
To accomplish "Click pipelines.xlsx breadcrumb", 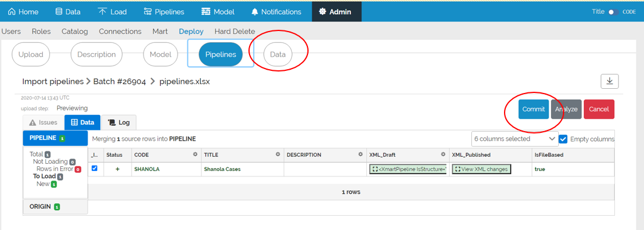I will (x=185, y=81).
